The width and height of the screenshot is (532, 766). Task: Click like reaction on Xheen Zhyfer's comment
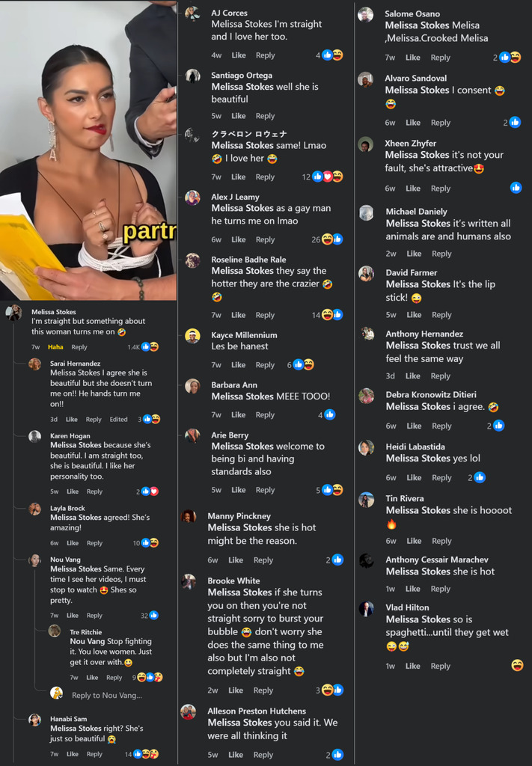click(x=516, y=188)
